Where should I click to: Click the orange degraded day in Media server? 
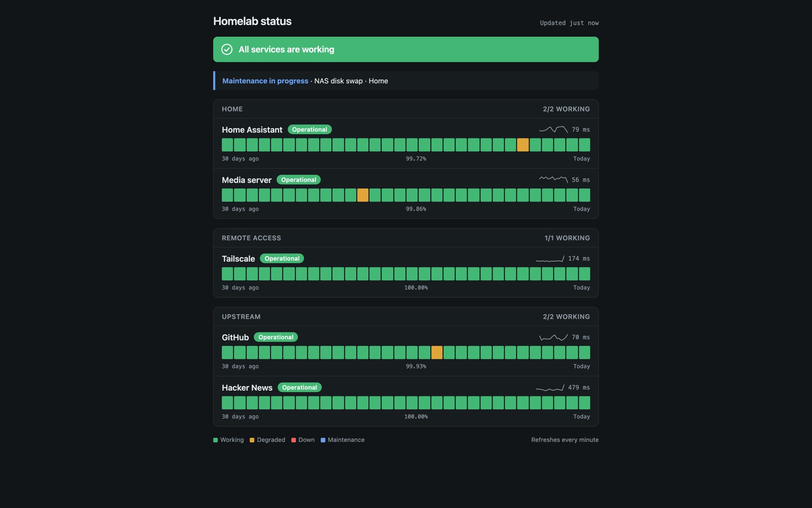363,195
